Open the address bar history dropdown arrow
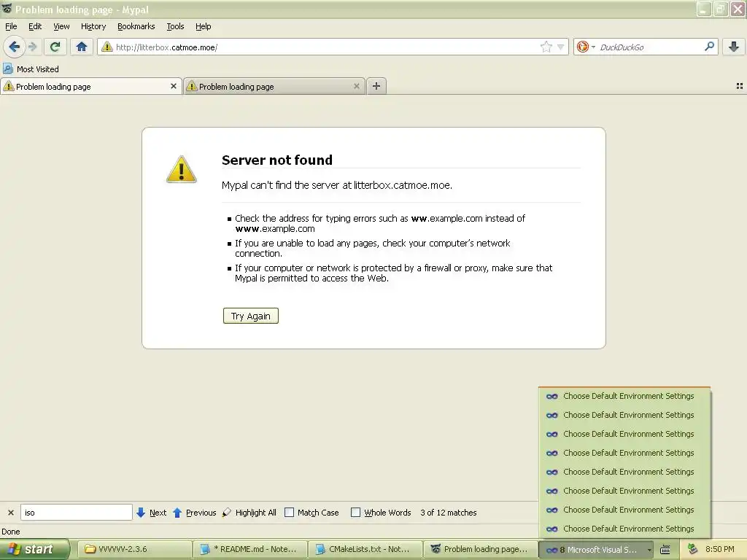The image size is (747, 560). [x=561, y=47]
